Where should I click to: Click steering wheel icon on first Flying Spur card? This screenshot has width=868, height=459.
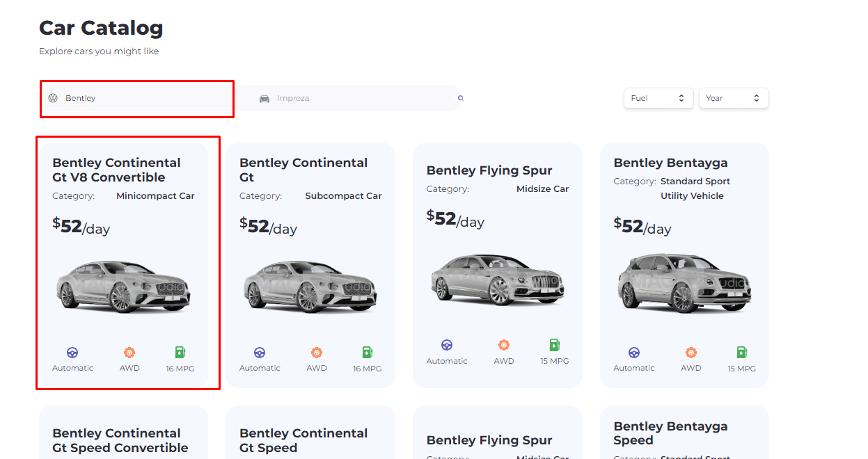tap(447, 345)
